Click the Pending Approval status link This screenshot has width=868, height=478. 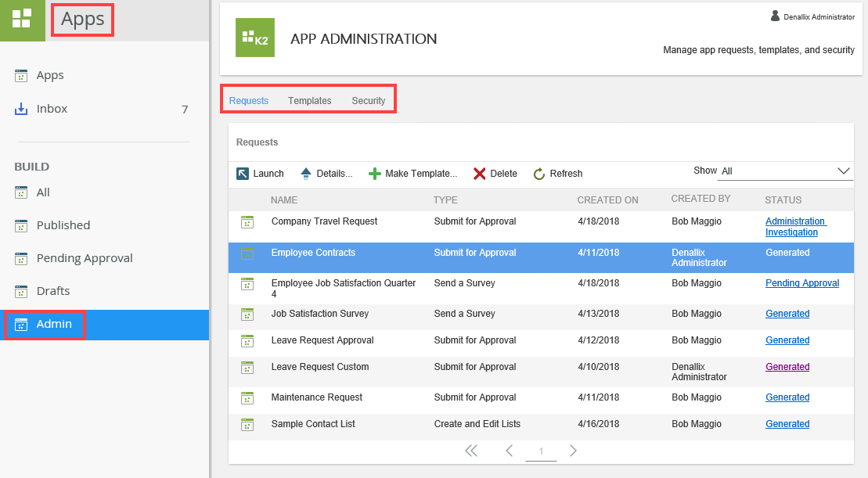click(x=801, y=283)
